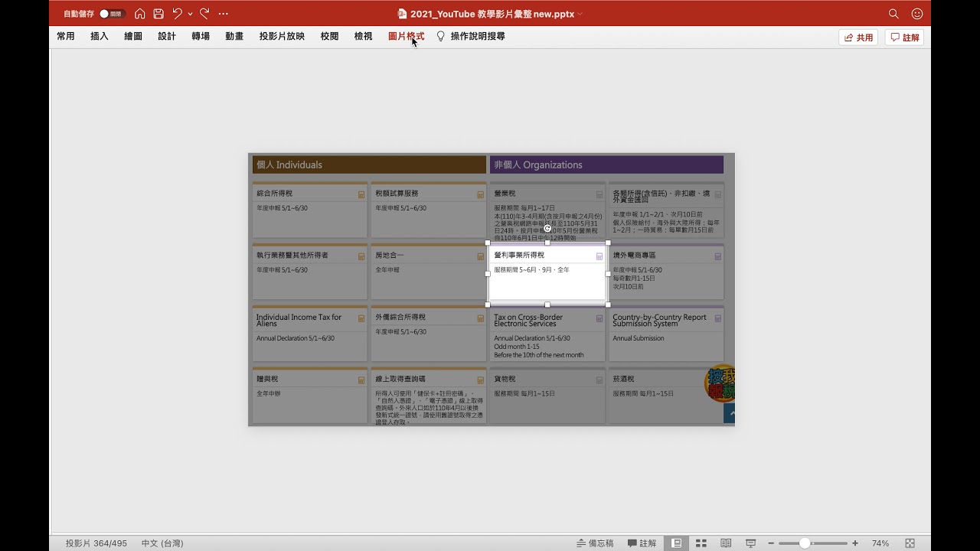The image size is (980, 551).
Task: Expand the toolbar overflow ellipsis menu
Action: click(x=223, y=13)
